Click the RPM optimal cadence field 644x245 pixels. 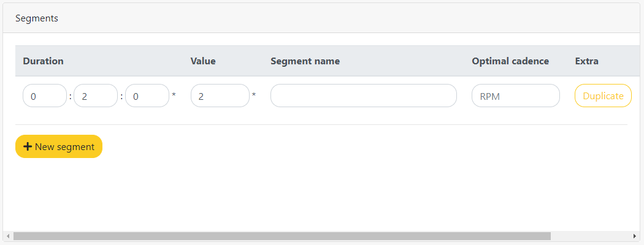coord(516,96)
